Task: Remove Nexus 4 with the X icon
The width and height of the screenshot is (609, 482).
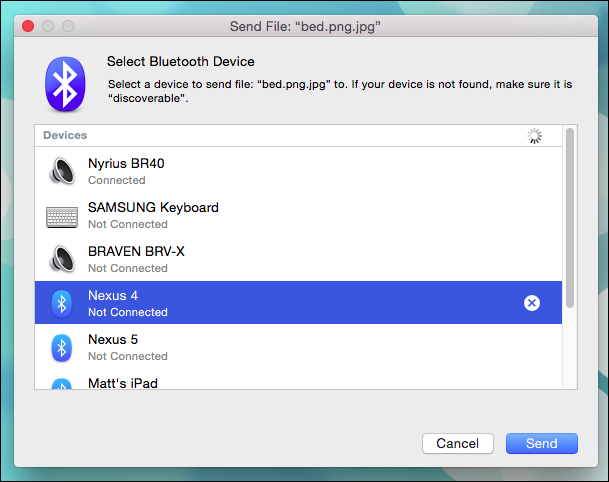Action: (x=532, y=303)
